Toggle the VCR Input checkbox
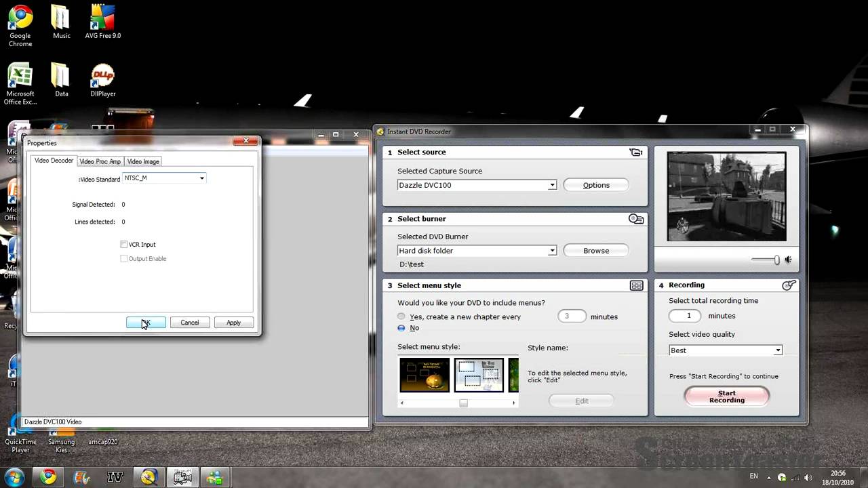The height and width of the screenshot is (488, 868). (124, 244)
